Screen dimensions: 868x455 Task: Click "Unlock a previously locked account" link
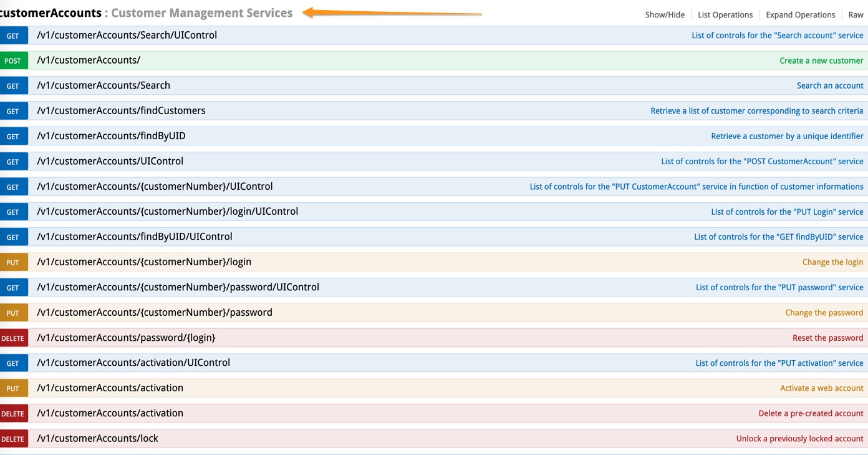point(799,439)
